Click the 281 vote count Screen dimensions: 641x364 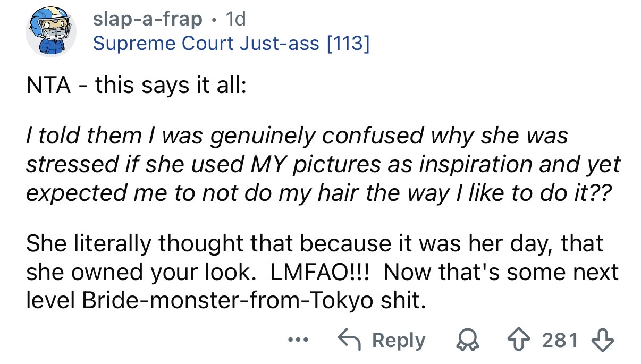[x=560, y=340]
